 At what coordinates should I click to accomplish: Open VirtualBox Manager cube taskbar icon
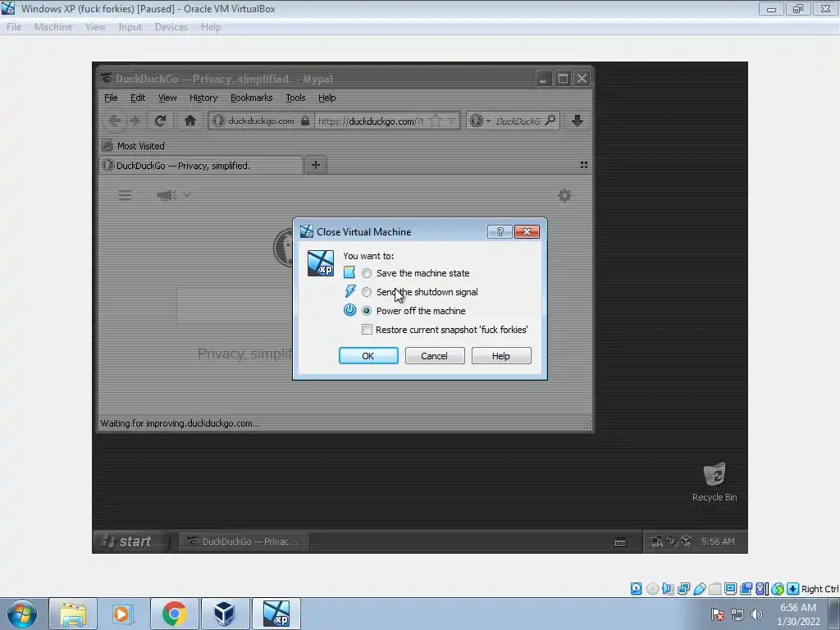click(224, 614)
